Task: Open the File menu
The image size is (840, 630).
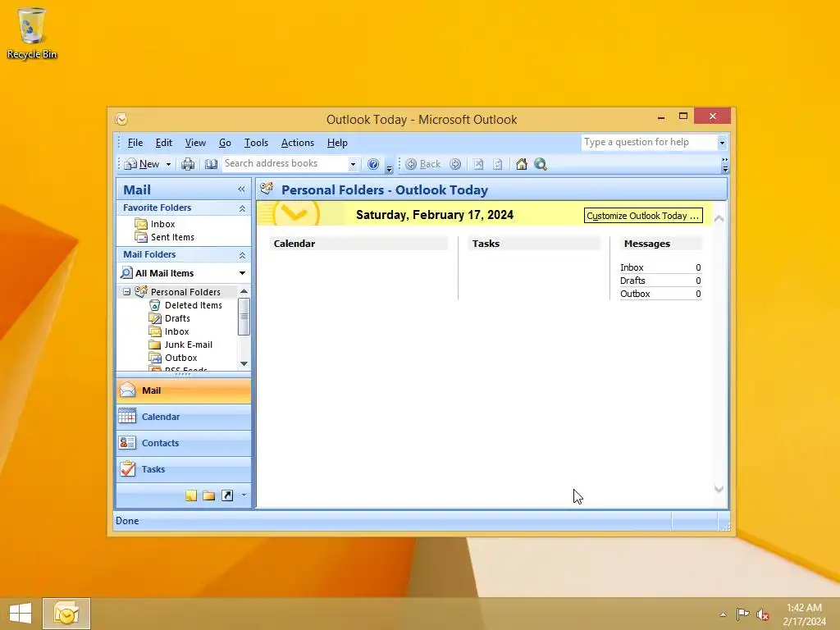Action: coord(135,143)
